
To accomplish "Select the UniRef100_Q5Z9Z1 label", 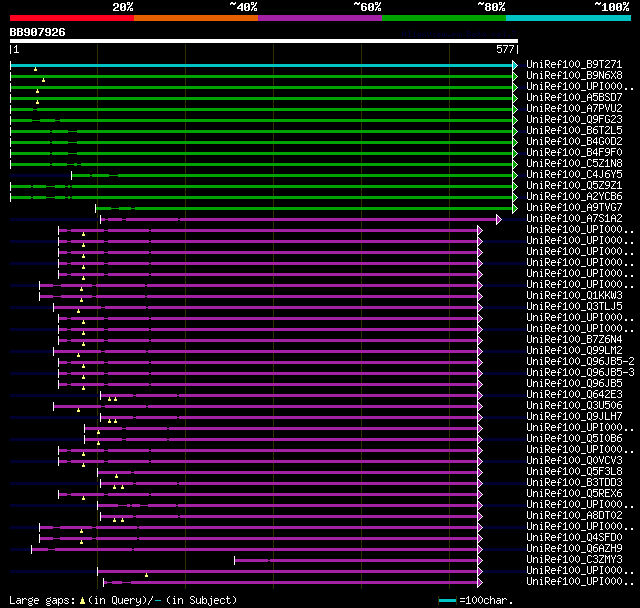I will (x=574, y=186).
